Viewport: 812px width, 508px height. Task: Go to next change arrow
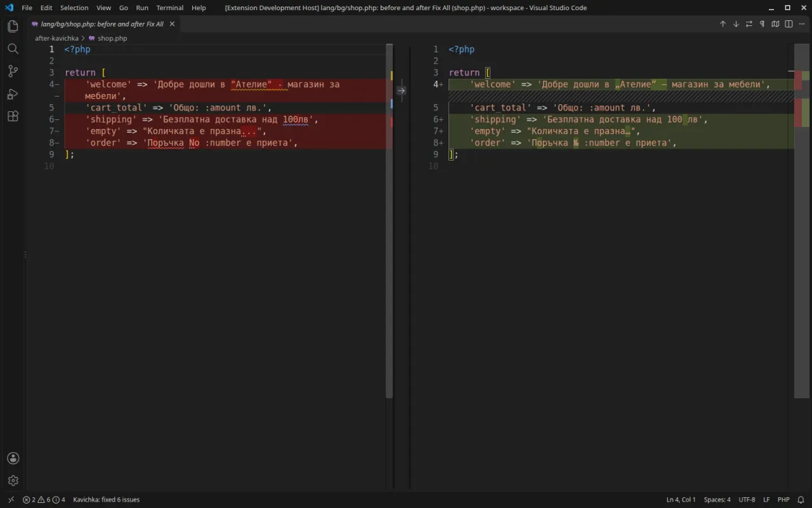click(x=736, y=24)
